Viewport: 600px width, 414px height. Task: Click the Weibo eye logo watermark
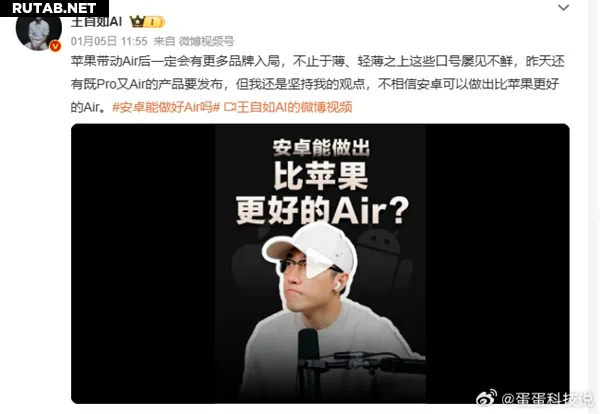point(486,397)
